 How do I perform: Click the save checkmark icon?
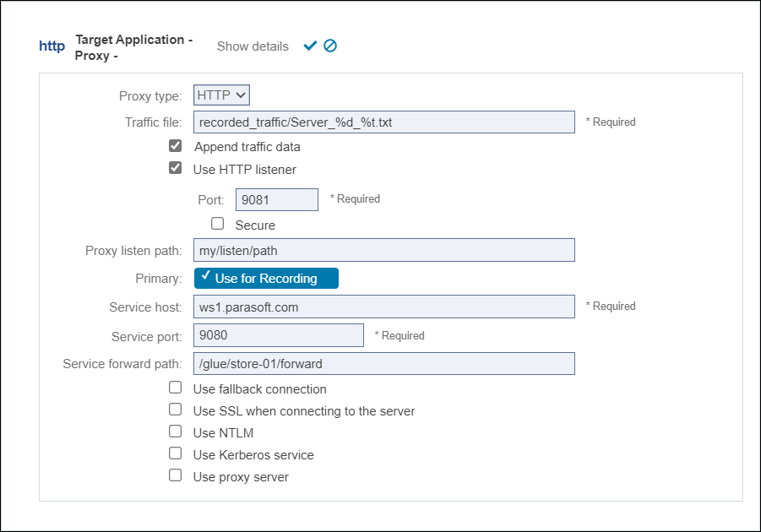click(310, 46)
